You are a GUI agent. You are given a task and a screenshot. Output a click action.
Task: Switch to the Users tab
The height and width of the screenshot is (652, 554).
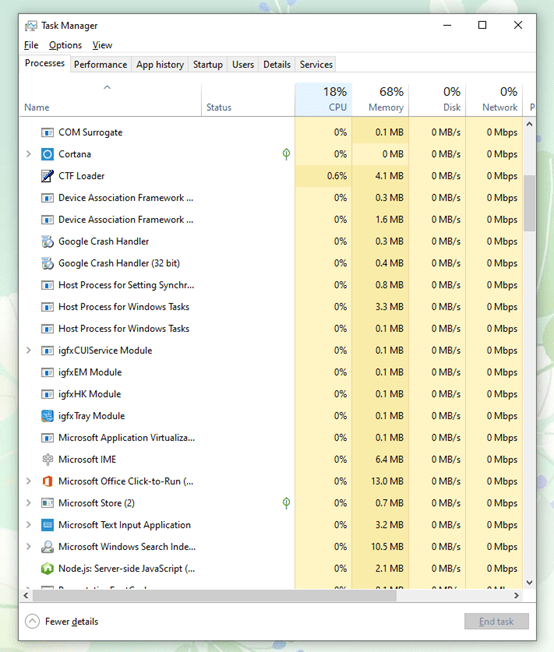click(x=243, y=65)
